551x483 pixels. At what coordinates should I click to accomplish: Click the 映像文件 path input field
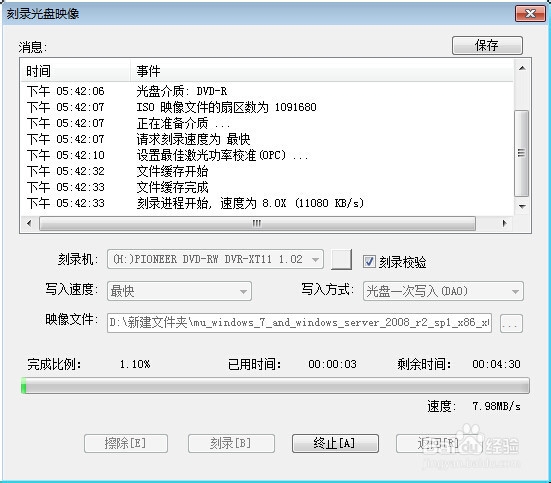click(299, 323)
